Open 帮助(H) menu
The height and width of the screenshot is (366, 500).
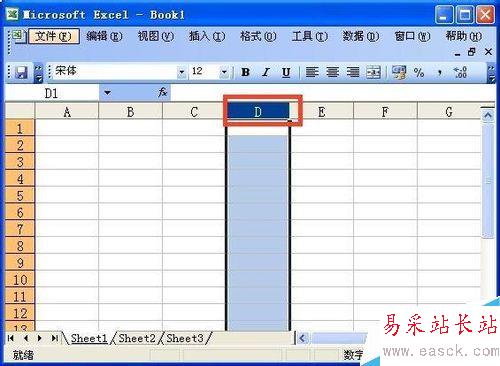click(x=464, y=36)
